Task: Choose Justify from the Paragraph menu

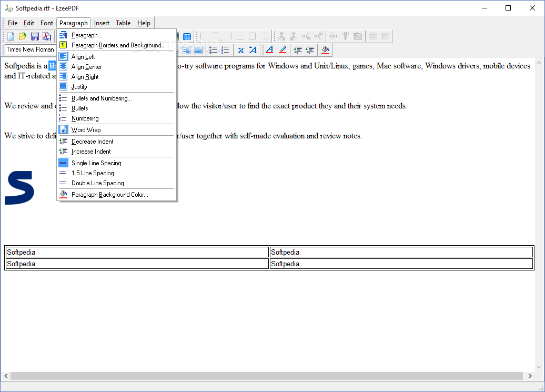Action: [x=116, y=87]
